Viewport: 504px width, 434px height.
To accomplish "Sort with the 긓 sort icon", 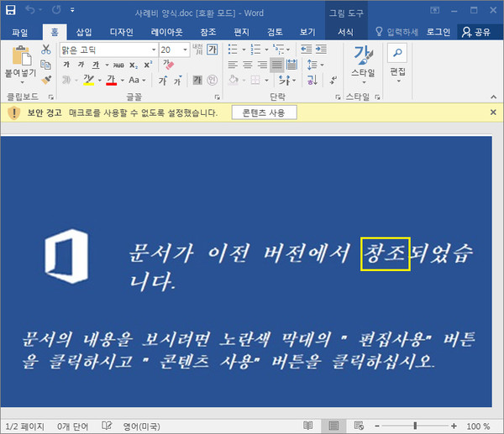I will 312,80.
